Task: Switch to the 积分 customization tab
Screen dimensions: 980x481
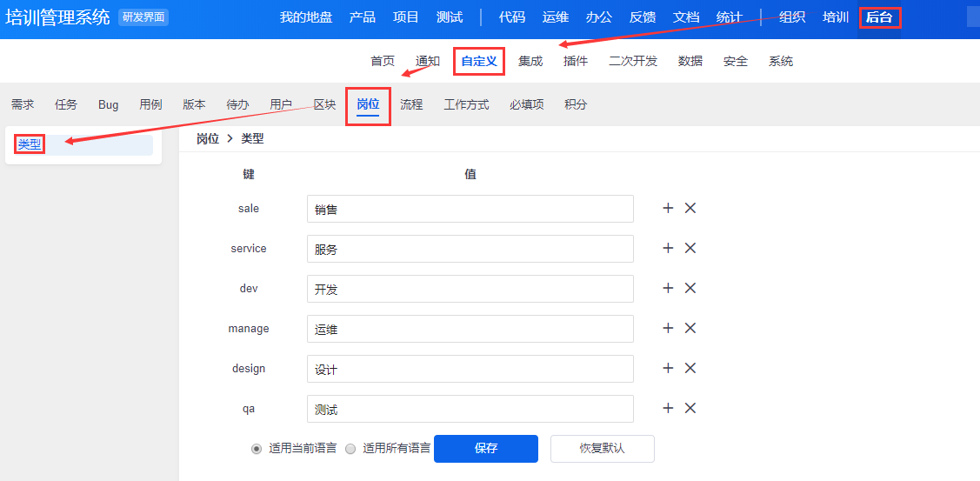Action: point(576,104)
